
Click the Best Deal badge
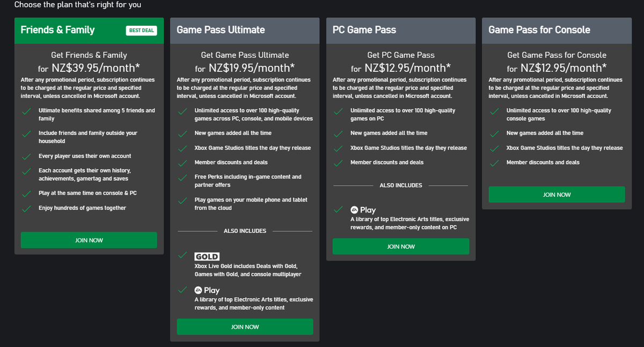pyautogui.click(x=142, y=31)
